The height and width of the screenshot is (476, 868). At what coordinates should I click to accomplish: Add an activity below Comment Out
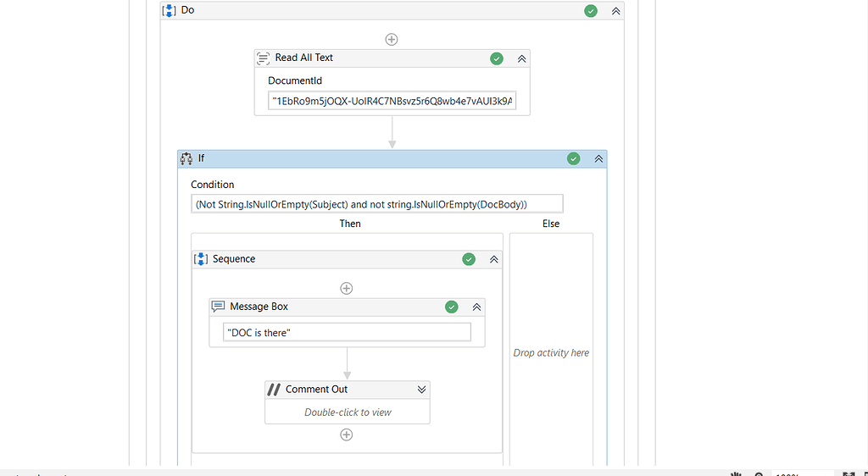click(x=346, y=434)
